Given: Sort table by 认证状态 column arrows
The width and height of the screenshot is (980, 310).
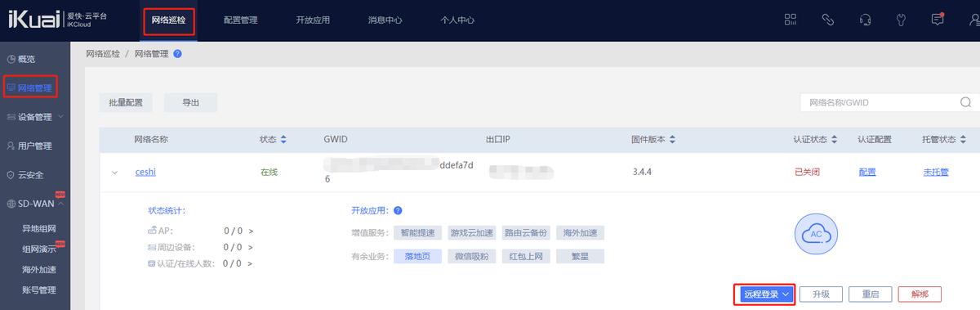Looking at the screenshot, I should pos(834,140).
